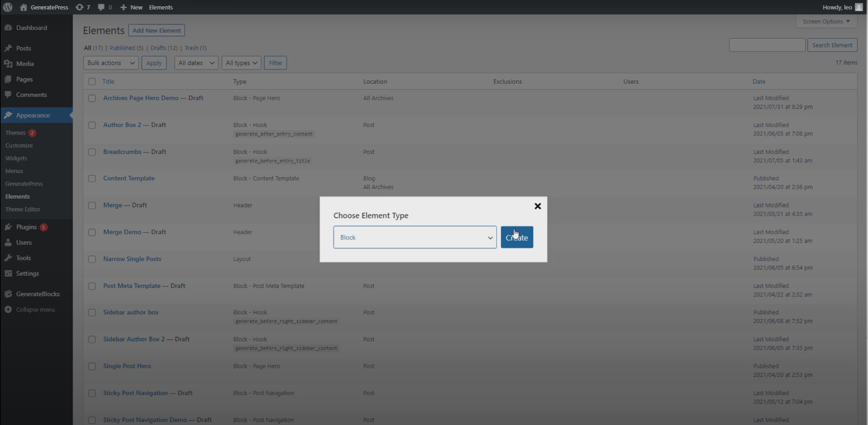
Task: Expand the Bulk actions dropdown
Action: (111, 63)
